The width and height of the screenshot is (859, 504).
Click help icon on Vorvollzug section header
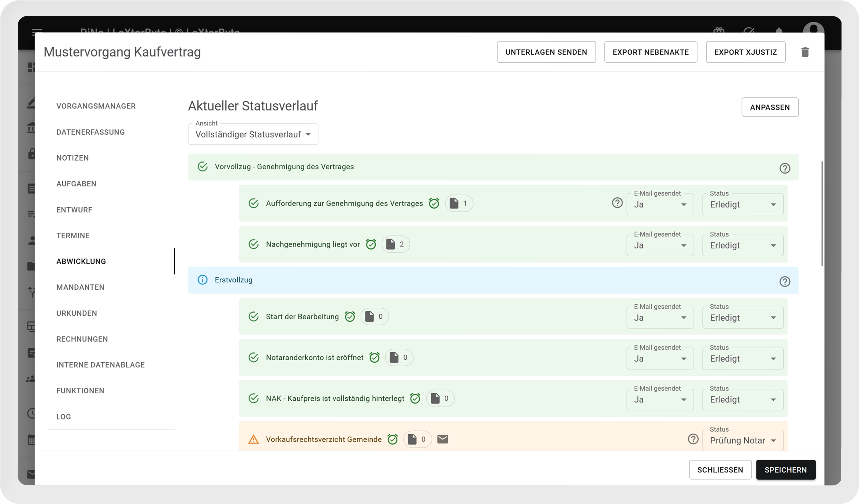(x=784, y=168)
